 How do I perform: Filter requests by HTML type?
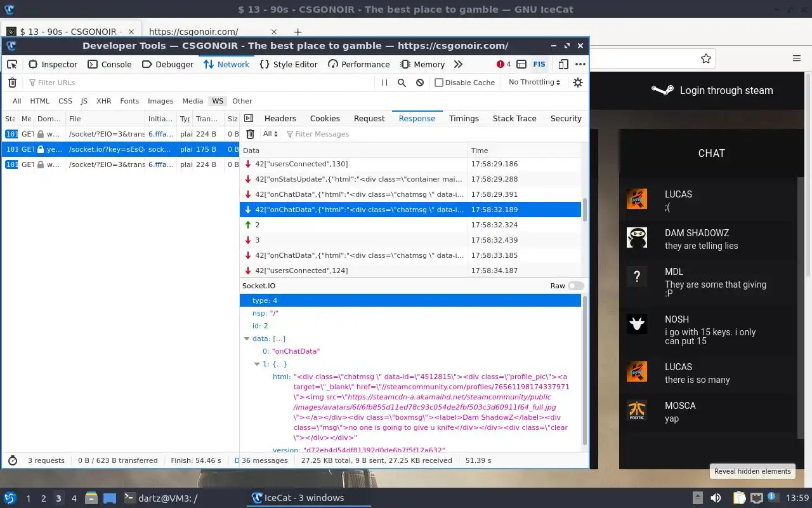point(39,101)
